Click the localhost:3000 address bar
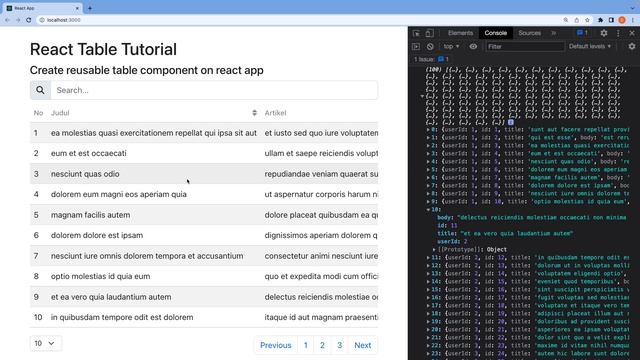640x360 pixels. [x=300, y=20]
